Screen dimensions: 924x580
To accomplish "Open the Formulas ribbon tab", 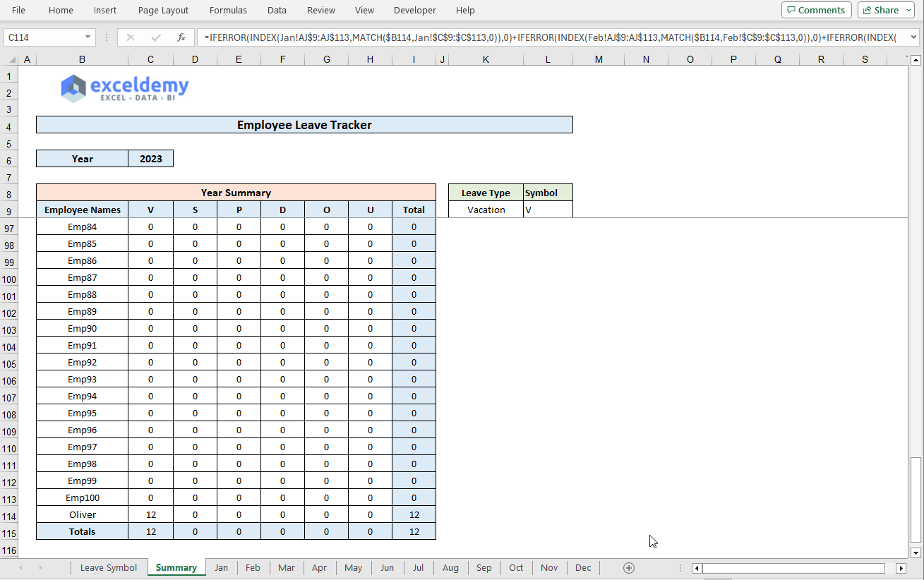I will point(228,10).
